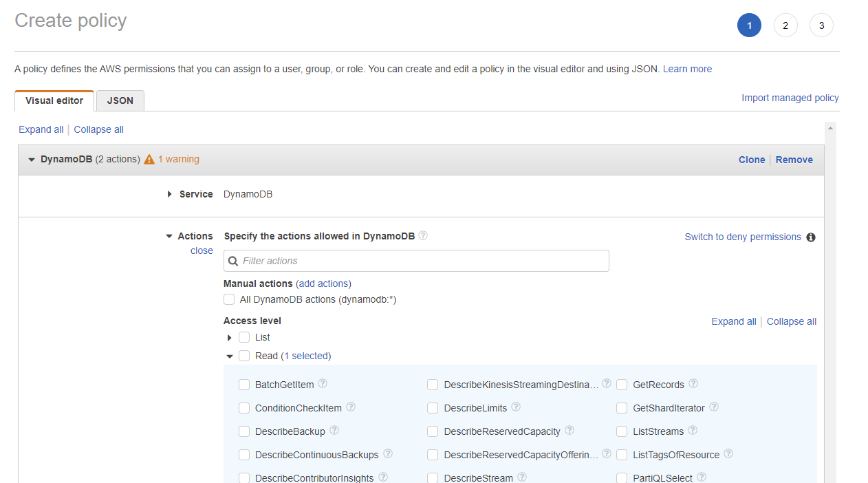Enable the DescribeReservedCapacity checkbox

coord(433,431)
